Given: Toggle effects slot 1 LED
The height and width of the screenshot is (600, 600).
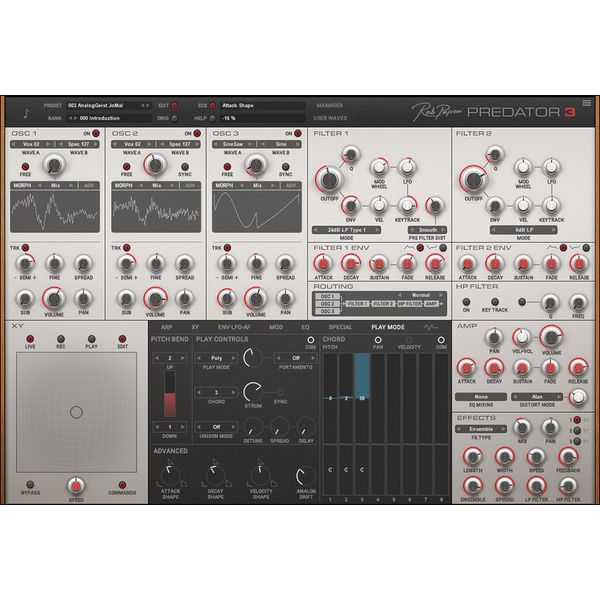Looking at the screenshot, I should pyautogui.click(x=577, y=420).
